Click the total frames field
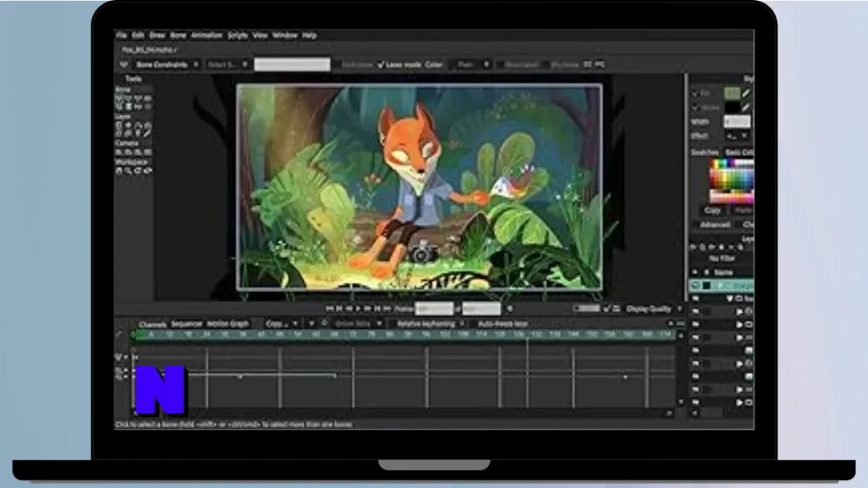The height and width of the screenshot is (488, 868). (x=481, y=308)
